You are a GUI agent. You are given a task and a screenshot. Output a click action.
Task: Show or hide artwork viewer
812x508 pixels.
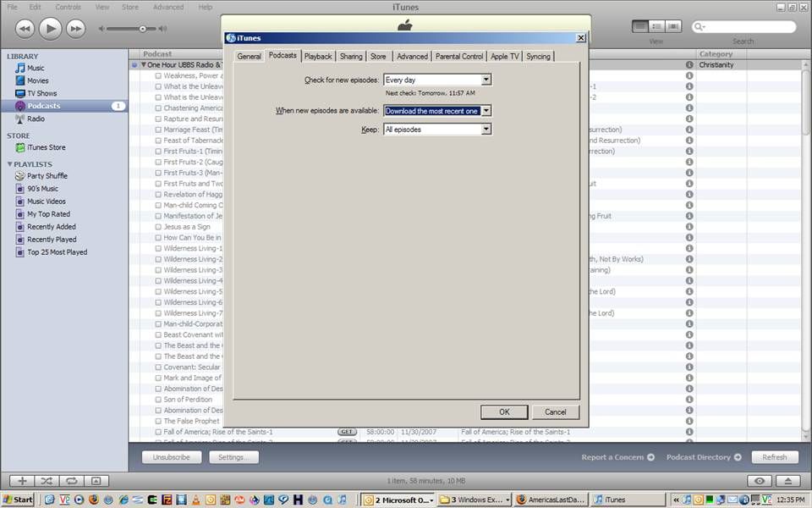[x=96, y=481]
